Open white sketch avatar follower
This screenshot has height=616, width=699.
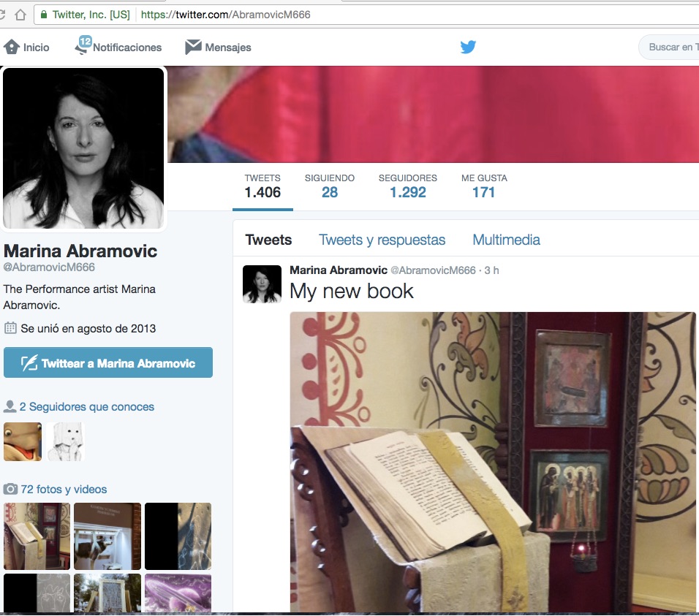66,441
